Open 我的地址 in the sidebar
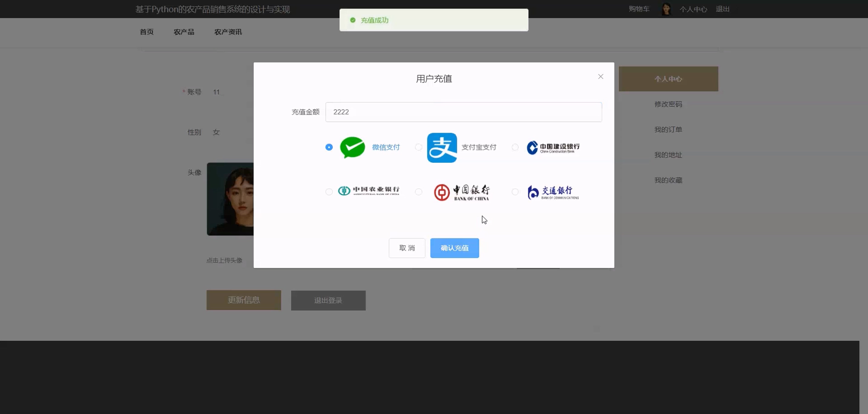 668,155
